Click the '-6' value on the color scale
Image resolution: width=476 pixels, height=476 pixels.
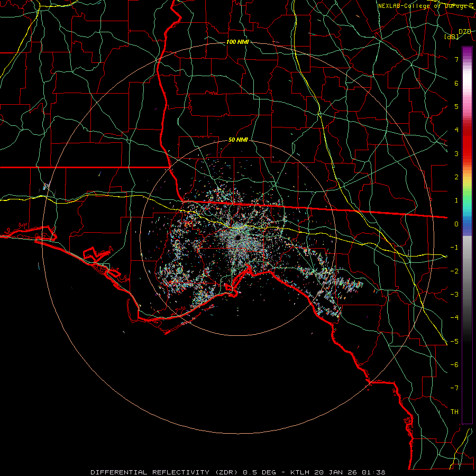454,364
